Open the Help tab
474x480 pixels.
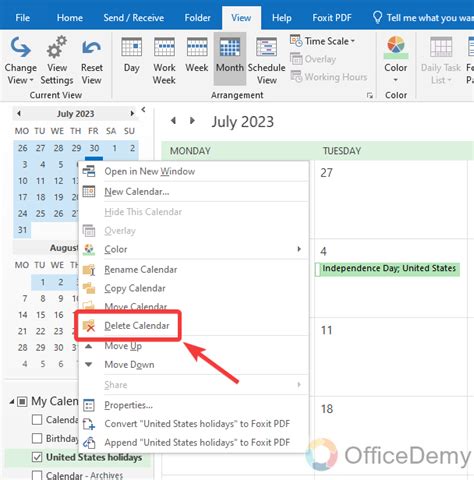tap(282, 18)
